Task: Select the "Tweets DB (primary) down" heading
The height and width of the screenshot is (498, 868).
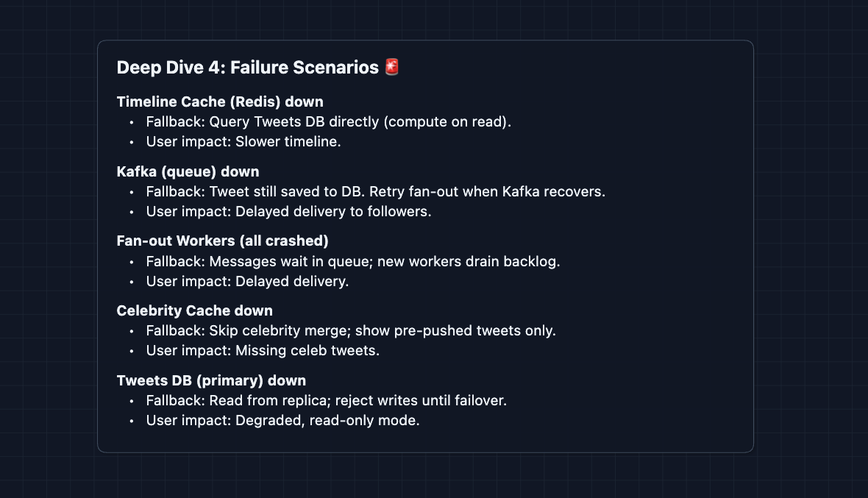Action: click(x=211, y=380)
